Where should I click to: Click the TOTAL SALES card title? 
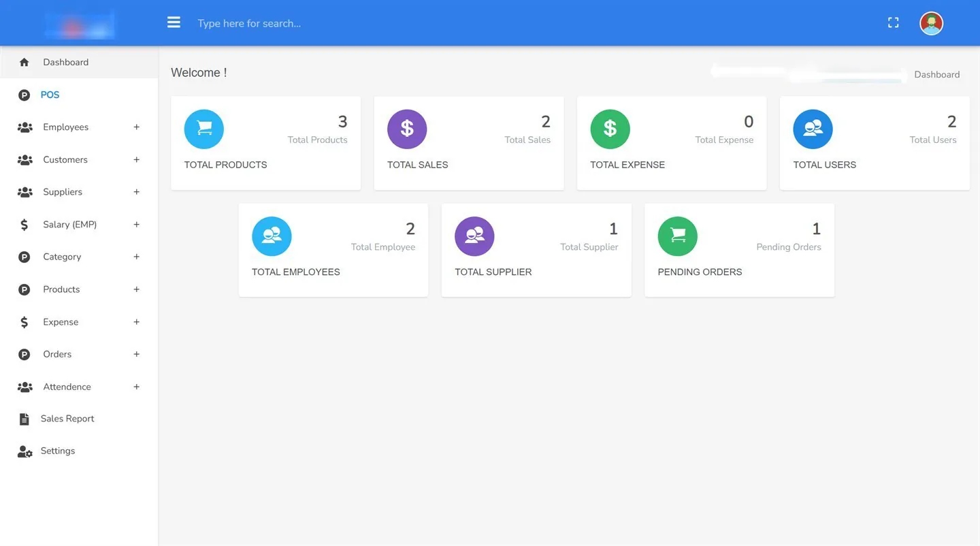coord(418,165)
